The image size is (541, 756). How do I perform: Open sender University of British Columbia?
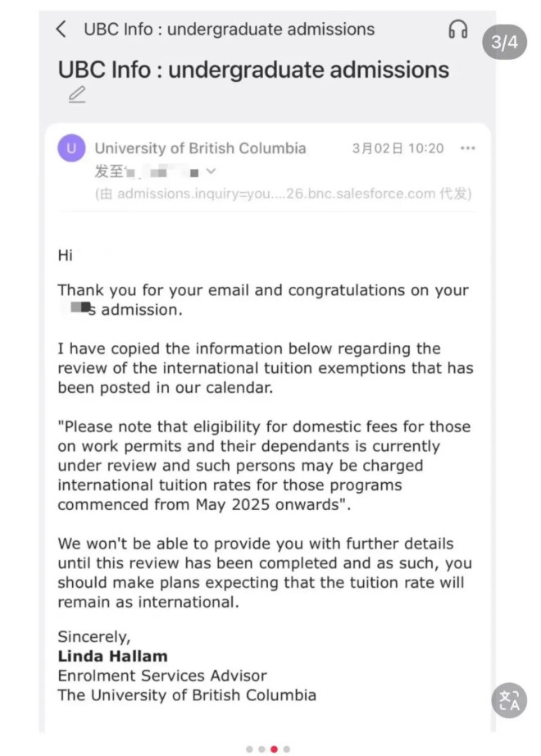(200, 148)
